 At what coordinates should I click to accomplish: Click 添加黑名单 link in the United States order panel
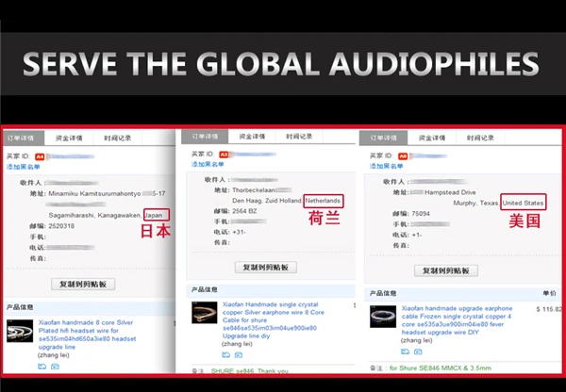[x=386, y=166]
